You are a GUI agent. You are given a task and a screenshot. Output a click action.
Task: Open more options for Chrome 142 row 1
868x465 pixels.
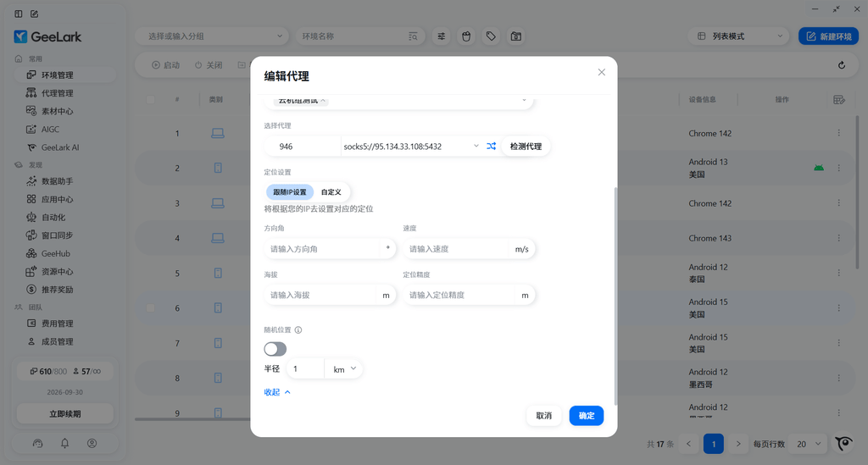pos(838,133)
